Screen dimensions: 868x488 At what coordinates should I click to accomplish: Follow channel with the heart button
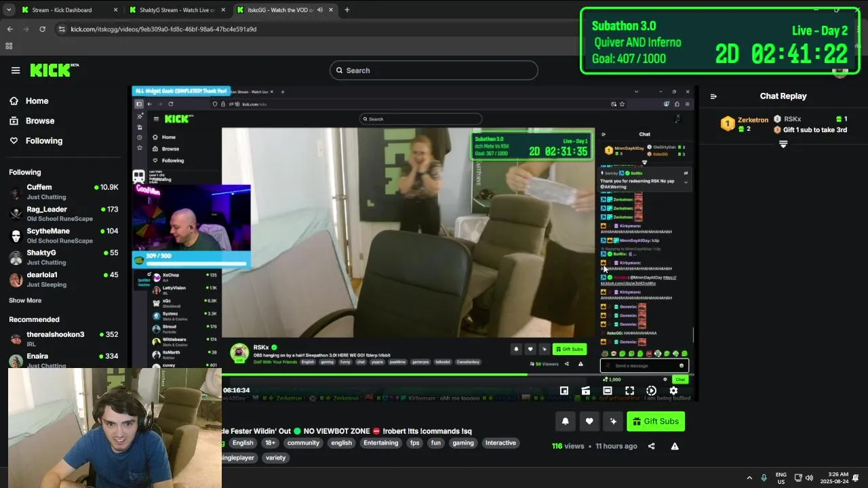(589, 422)
